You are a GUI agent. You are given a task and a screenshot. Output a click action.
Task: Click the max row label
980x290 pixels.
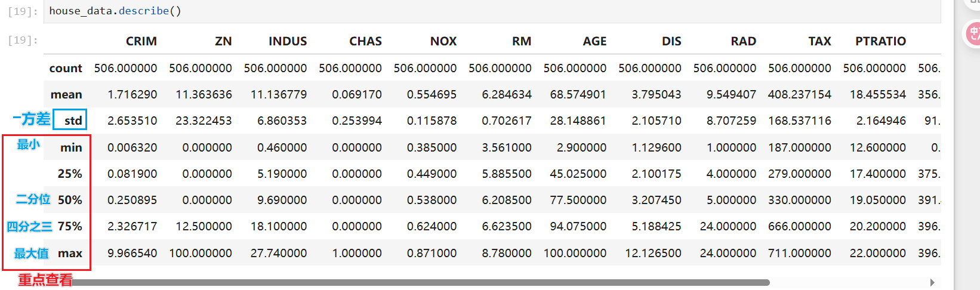tap(70, 253)
